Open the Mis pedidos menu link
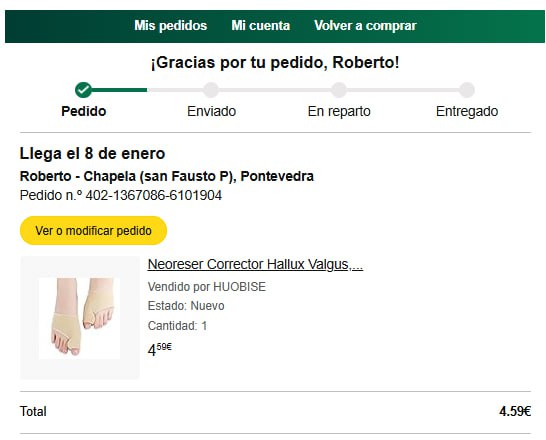This screenshot has height=440, width=546. [x=171, y=26]
